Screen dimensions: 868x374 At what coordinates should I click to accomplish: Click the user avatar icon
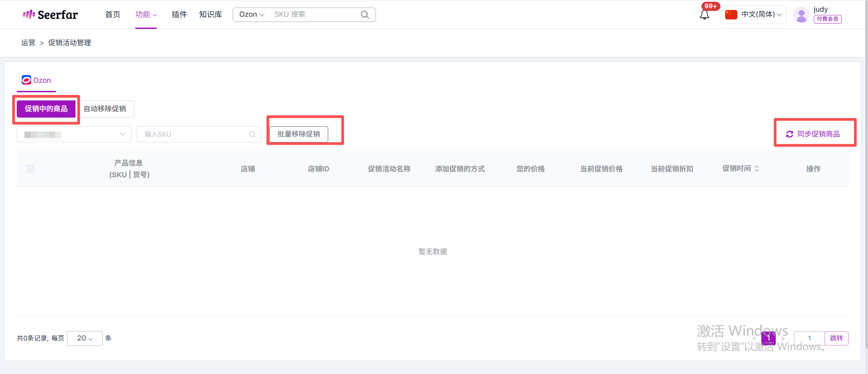tap(801, 15)
